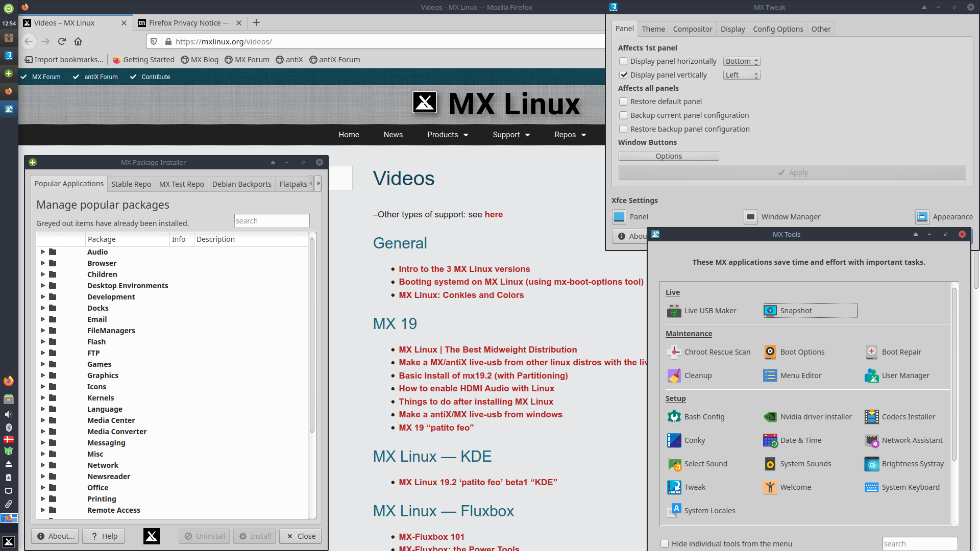Launch the Conky configuration tool
Viewport: 980px width, 551px height.
click(695, 440)
